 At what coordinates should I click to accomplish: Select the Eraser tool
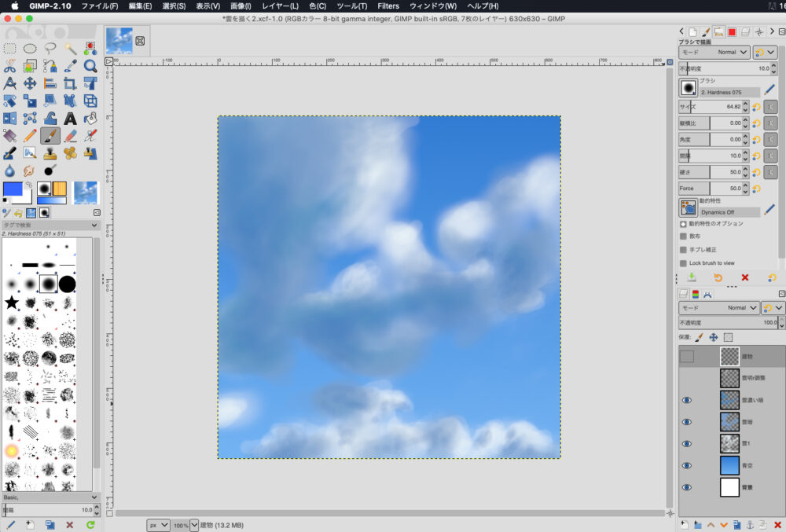pos(70,135)
